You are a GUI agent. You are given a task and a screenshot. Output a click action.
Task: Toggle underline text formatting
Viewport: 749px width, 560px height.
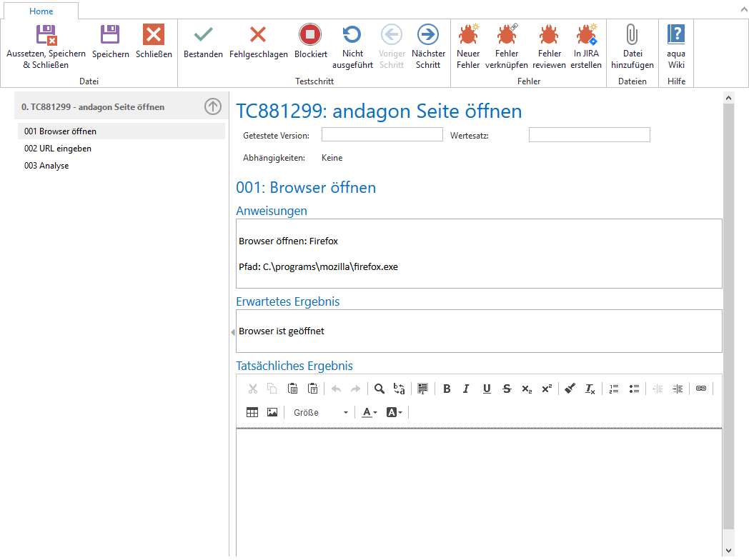[487, 389]
